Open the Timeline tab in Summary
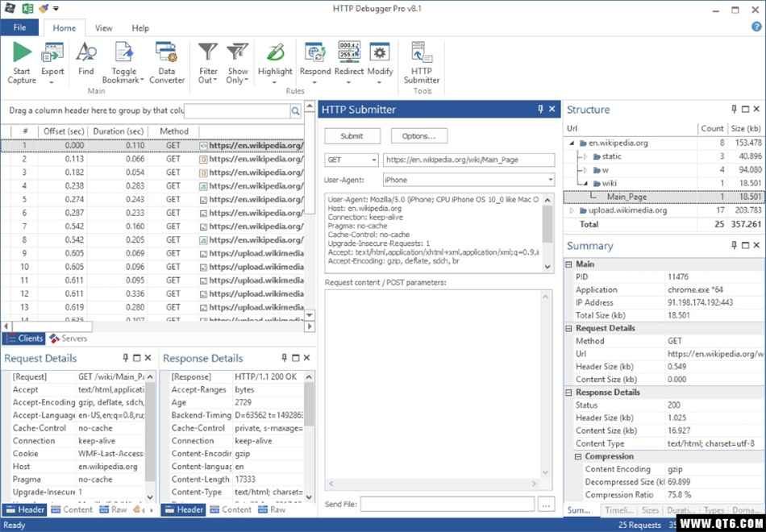The width and height of the screenshot is (766, 532). point(619,509)
